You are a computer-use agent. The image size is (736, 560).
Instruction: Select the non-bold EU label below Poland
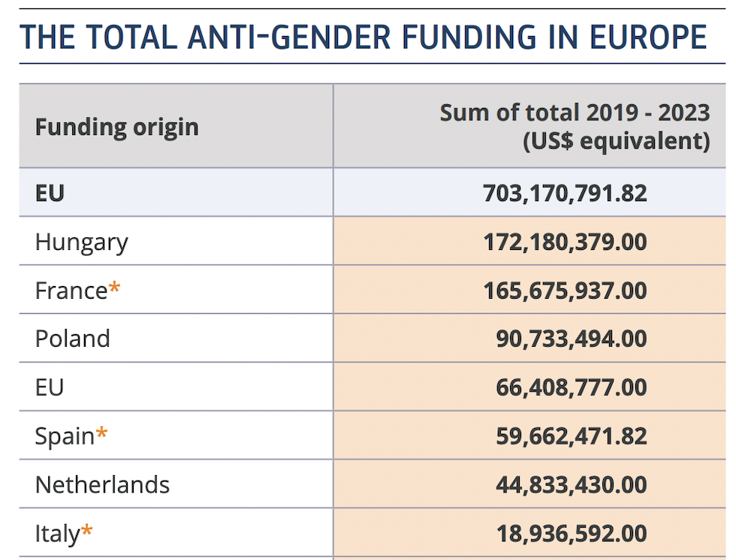pyautogui.click(x=50, y=387)
